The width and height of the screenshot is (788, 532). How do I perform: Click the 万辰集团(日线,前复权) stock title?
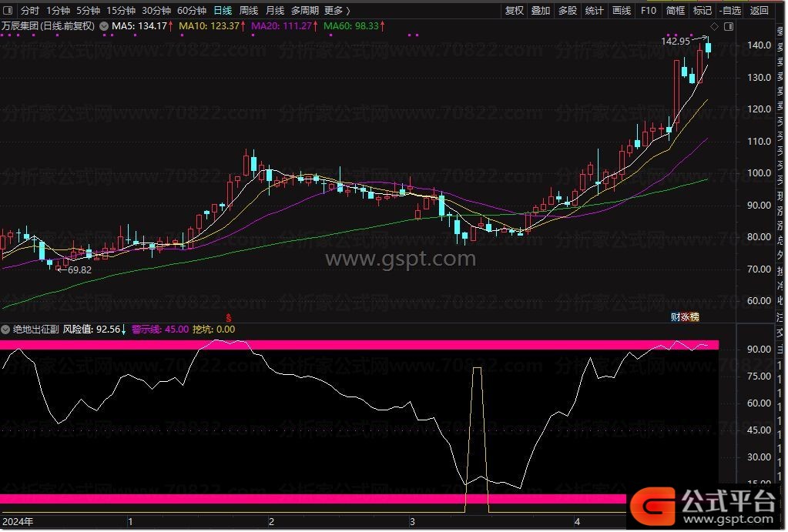pos(49,25)
